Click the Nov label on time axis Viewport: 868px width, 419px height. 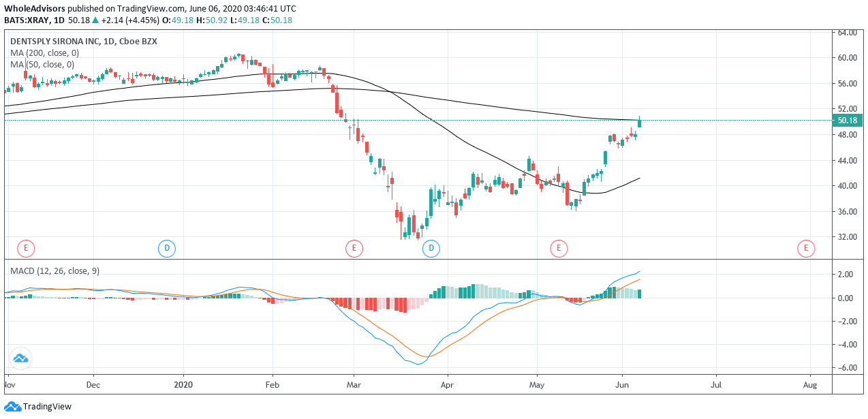click(x=8, y=384)
